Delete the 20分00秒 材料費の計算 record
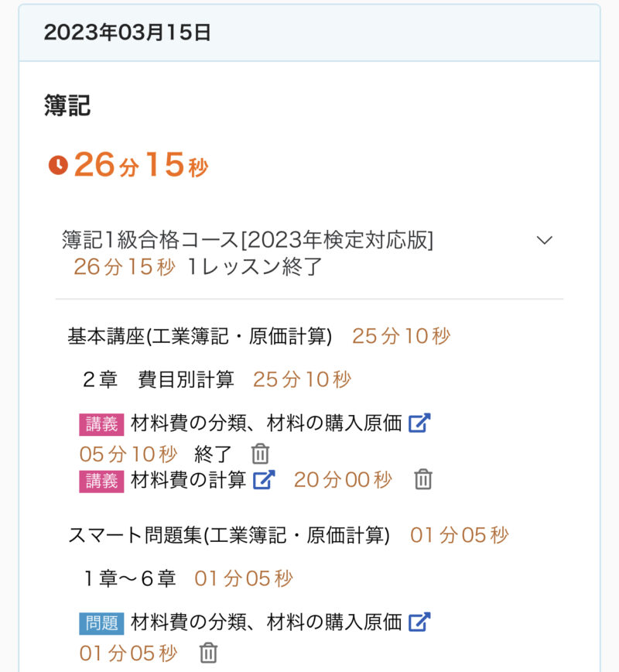This screenshot has height=672, width=619. click(x=422, y=480)
